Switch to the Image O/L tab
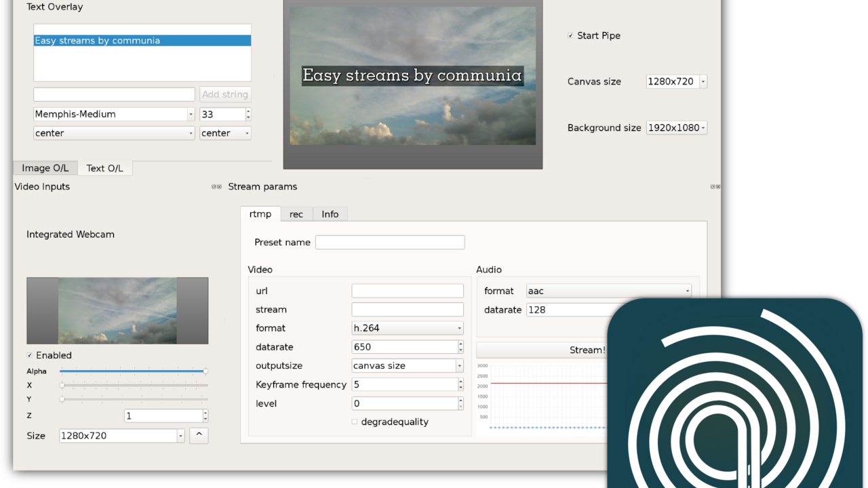868x488 pixels. (45, 168)
